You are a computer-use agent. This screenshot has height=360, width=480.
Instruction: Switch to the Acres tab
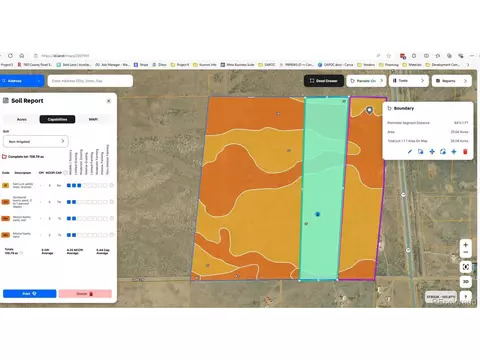22,119
